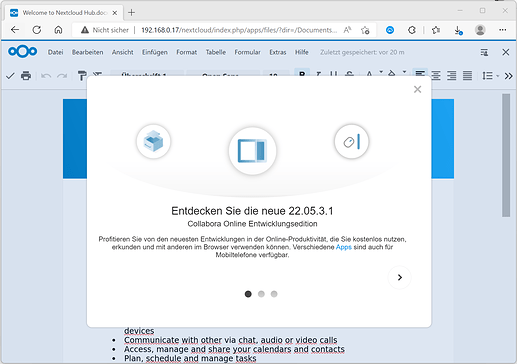The image size is (517, 364).
Task: Toggle the sidebar icon in menubar
Action: click(484, 52)
